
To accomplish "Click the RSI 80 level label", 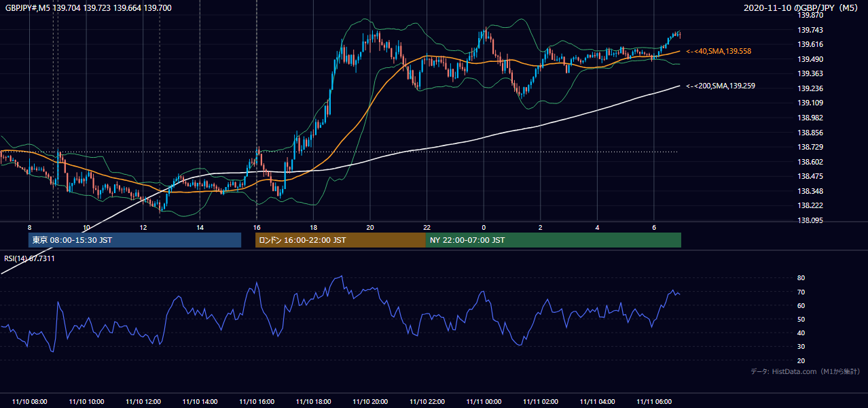I will pyautogui.click(x=801, y=278).
